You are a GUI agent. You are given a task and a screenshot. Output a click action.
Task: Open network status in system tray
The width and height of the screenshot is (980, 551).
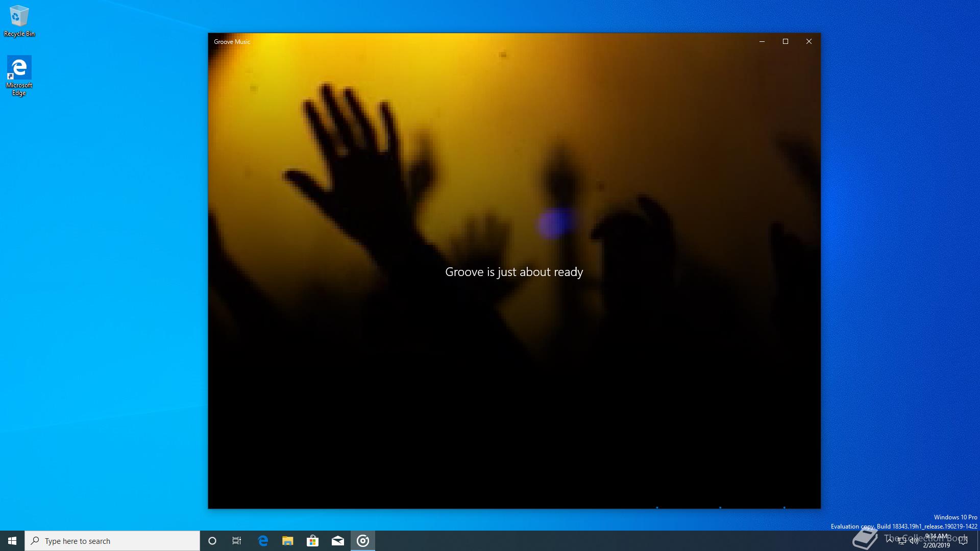902,541
